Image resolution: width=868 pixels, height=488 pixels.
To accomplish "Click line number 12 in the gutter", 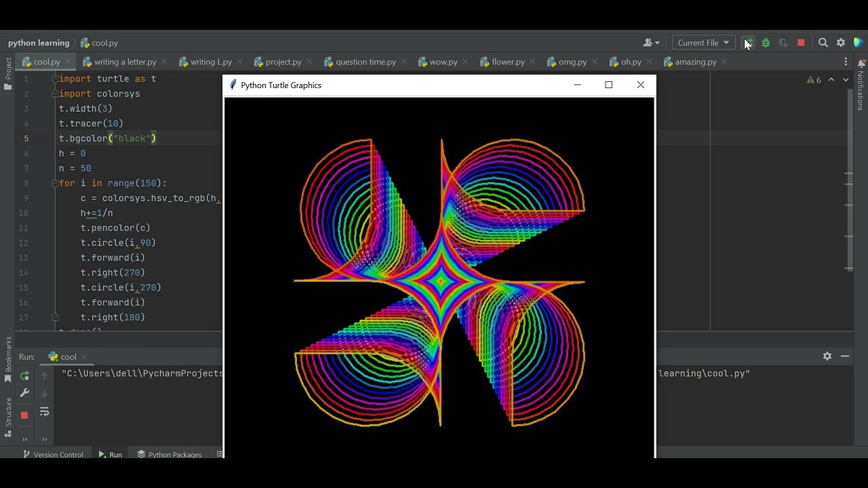I will point(24,243).
